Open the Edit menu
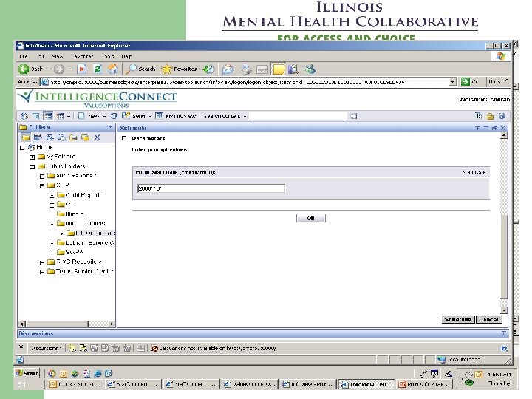Viewport: 532px width, 399px height. (x=40, y=56)
